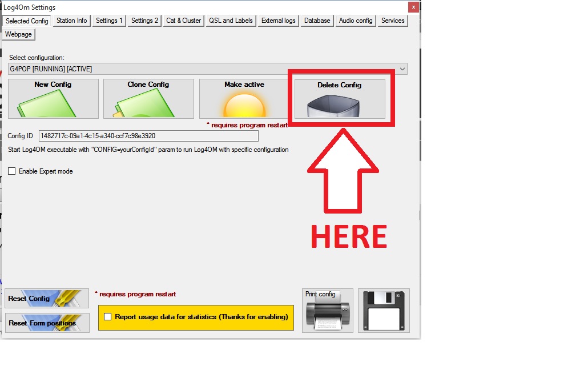This screenshot has height=370, width=588.
Task: Click the Config ID text field
Action: 148,136
